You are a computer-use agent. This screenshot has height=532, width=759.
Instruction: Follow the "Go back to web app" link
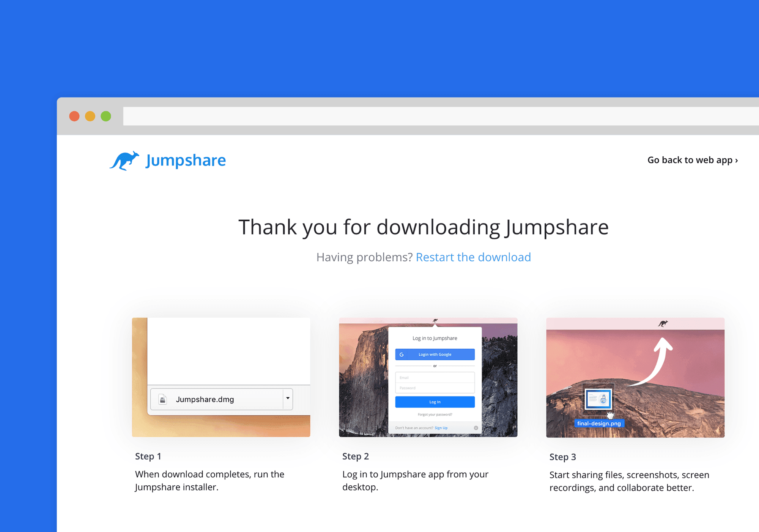pyautogui.click(x=692, y=160)
